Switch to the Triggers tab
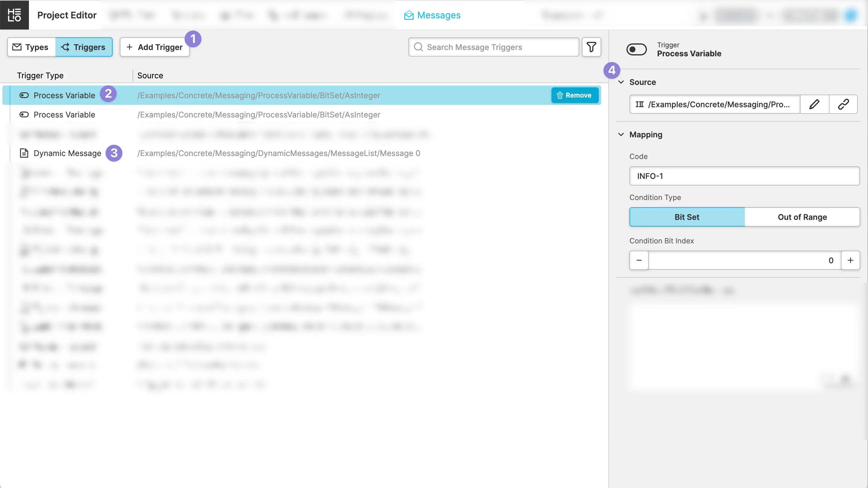The width and height of the screenshot is (868, 488). (x=83, y=47)
